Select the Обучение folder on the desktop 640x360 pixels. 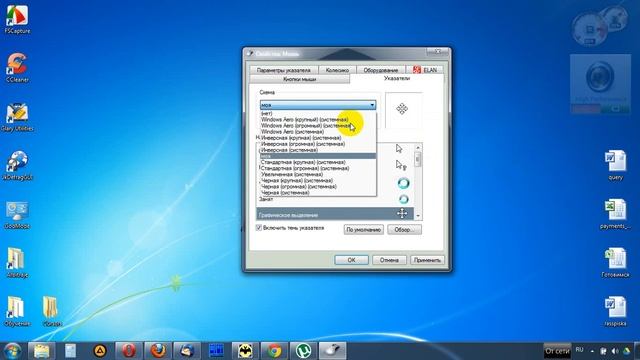click(x=16, y=312)
